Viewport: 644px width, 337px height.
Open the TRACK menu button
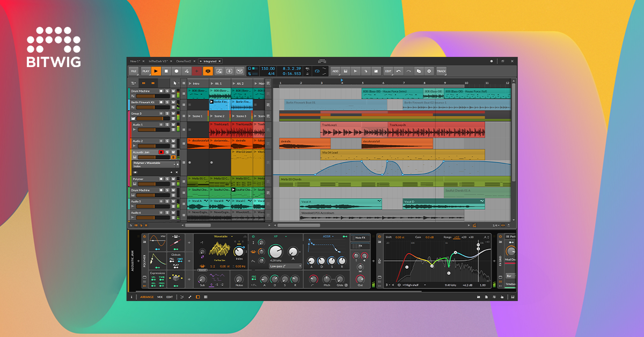(441, 71)
